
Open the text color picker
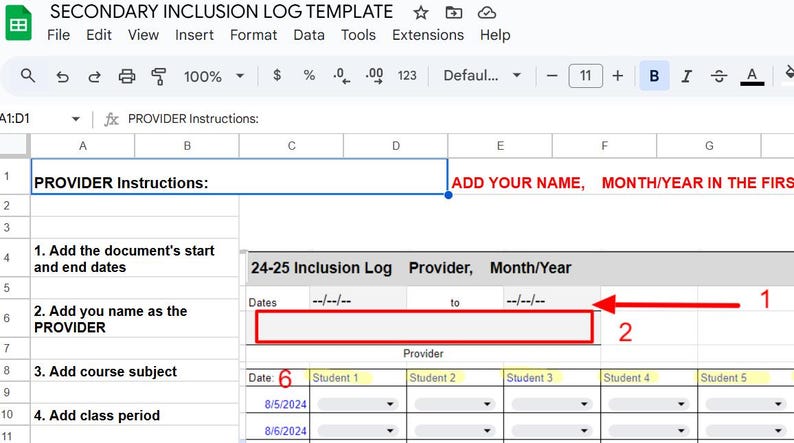tap(752, 76)
